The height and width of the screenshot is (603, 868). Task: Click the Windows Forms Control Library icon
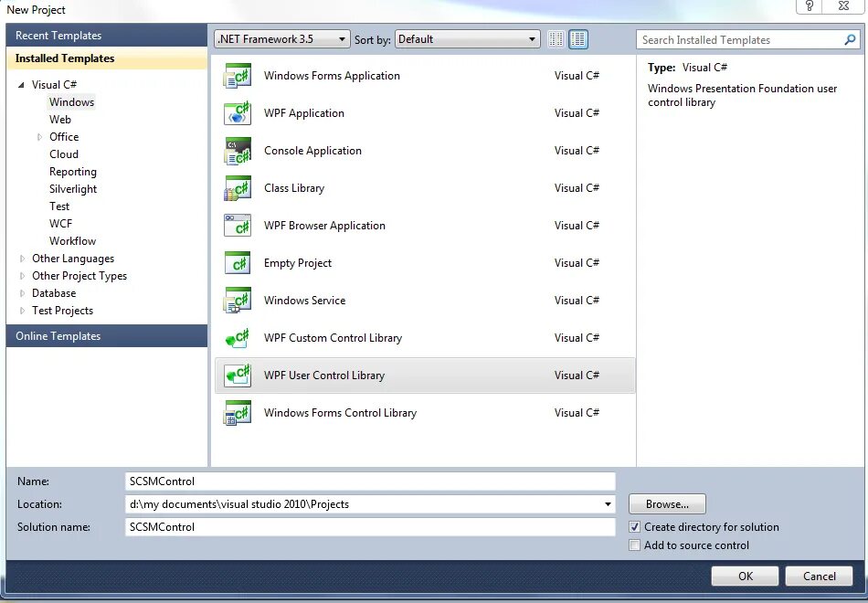(x=238, y=413)
